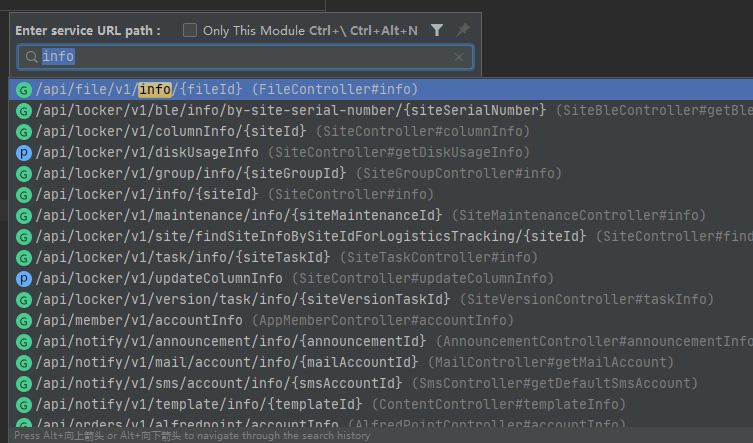Clear the search text with the X icon
This screenshot has height=443, width=753.
coord(459,57)
